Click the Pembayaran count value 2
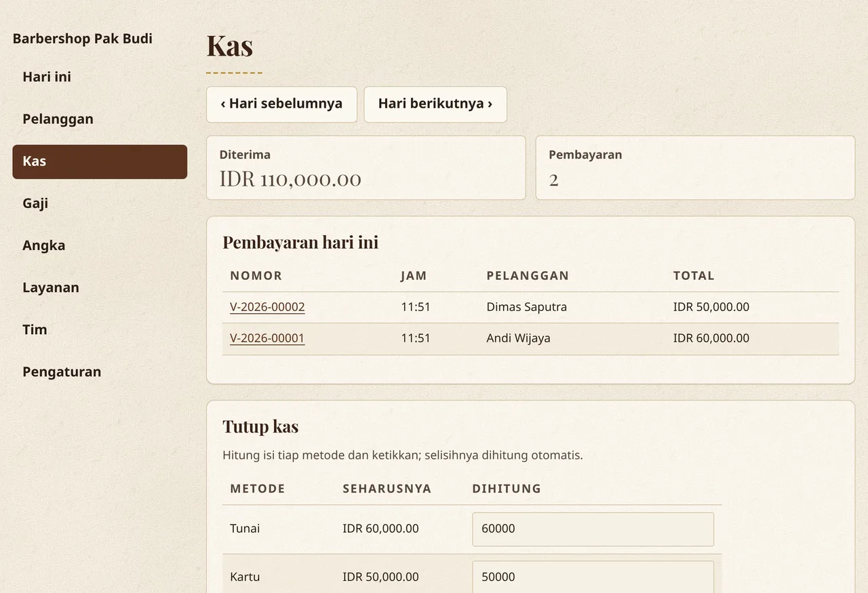 pos(554,180)
